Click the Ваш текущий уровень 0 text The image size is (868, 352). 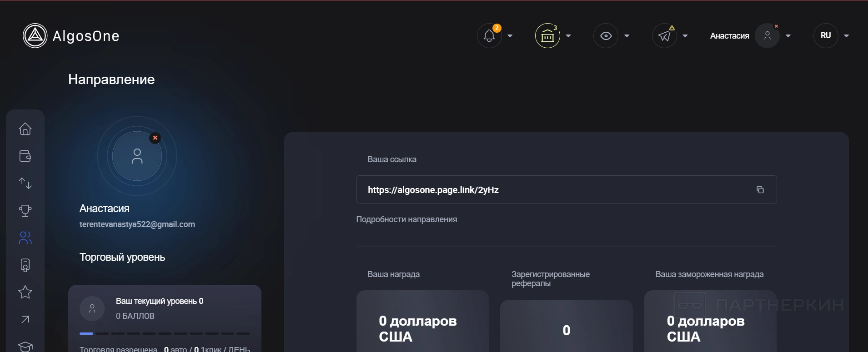coord(160,301)
